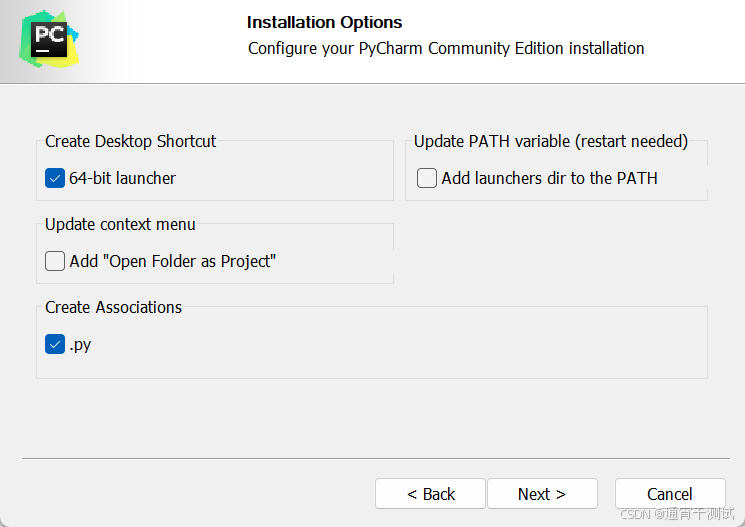Click the "Installation Options" heading

(325, 22)
